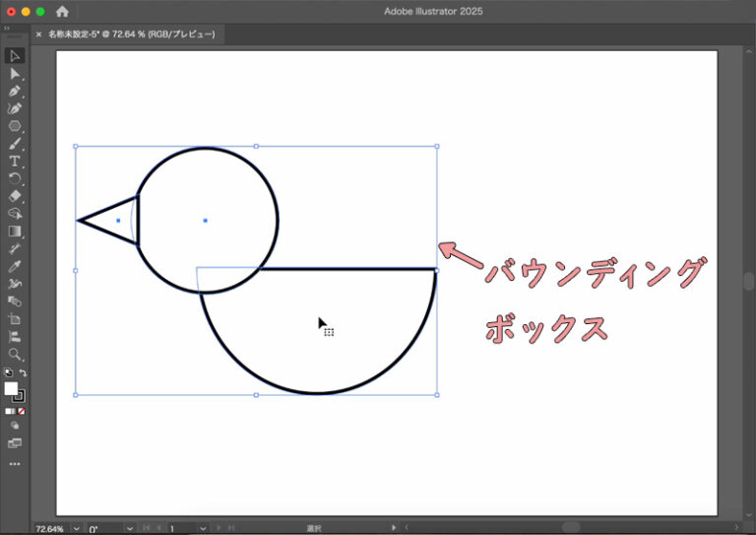Set paint to None (red slash)
This screenshot has height=535, width=756.
pos(22,411)
